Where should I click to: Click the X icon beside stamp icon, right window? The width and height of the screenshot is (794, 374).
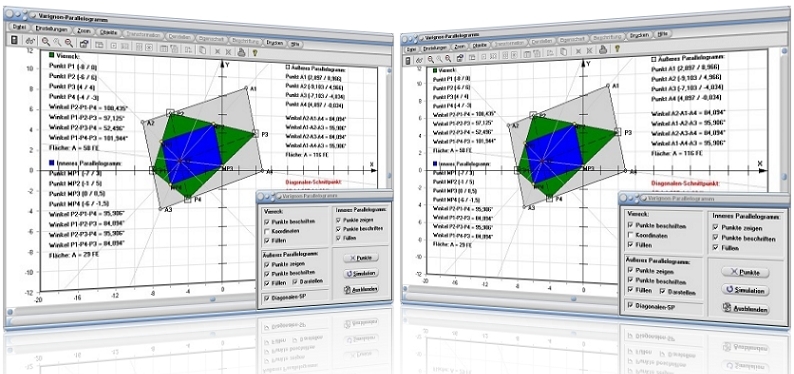click(x=589, y=50)
